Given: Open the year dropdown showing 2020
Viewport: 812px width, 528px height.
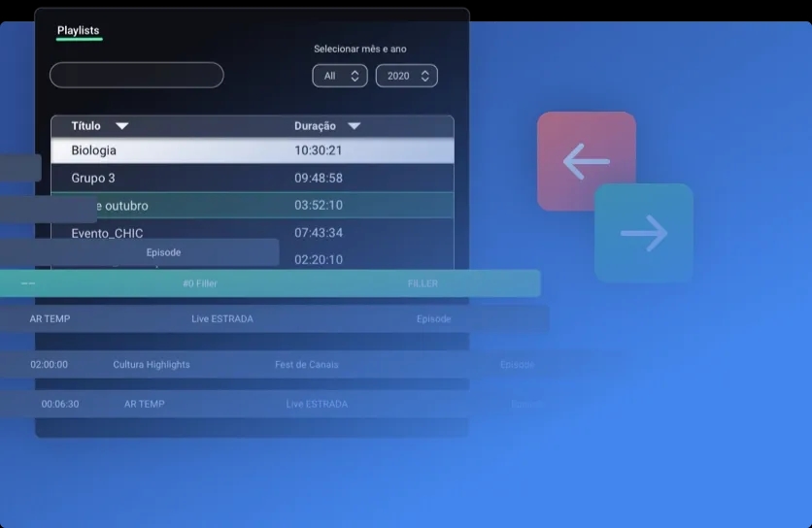Looking at the screenshot, I should 406,76.
